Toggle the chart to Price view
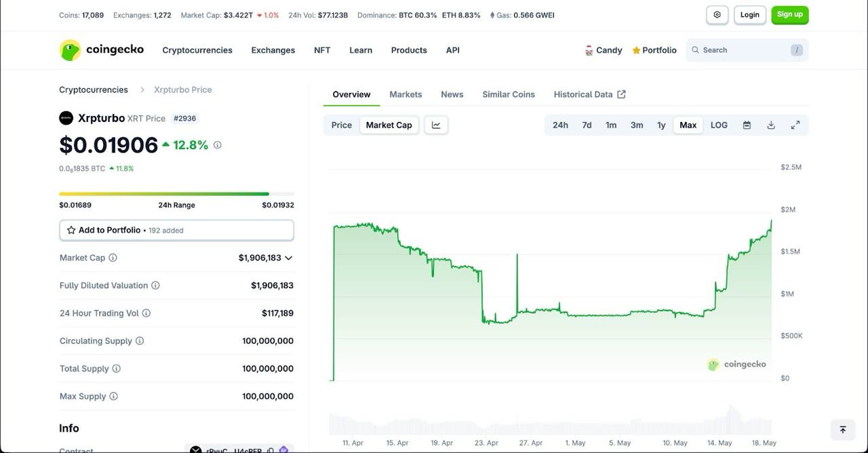Viewport: 868px width, 453px height. [341, 125]
